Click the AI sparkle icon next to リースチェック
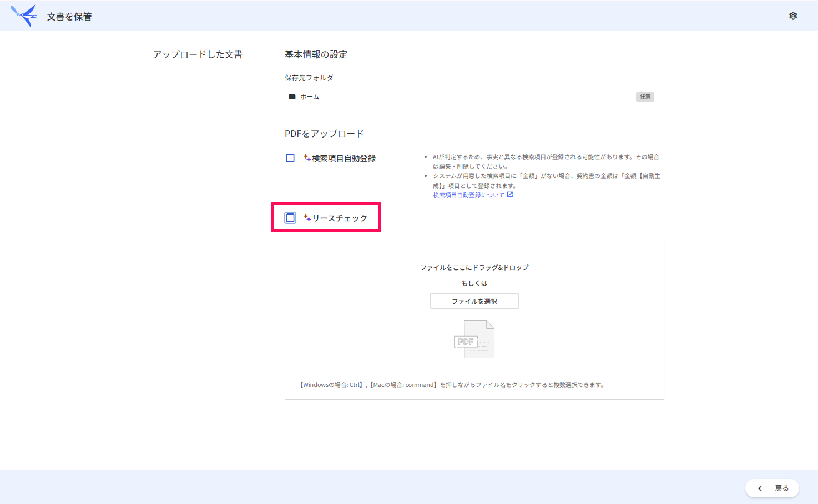The image size is (818, 504). (307, 217)
